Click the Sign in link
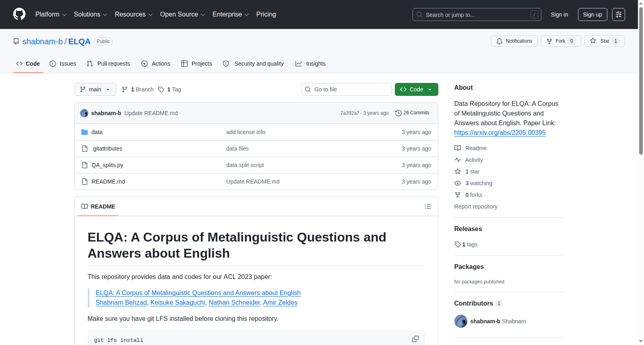The height and width of the screenshot is (345, 644). point(559,14)
